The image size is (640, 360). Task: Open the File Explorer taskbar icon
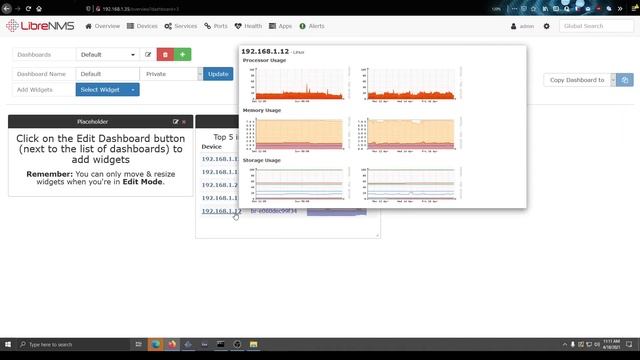[253, 344]
